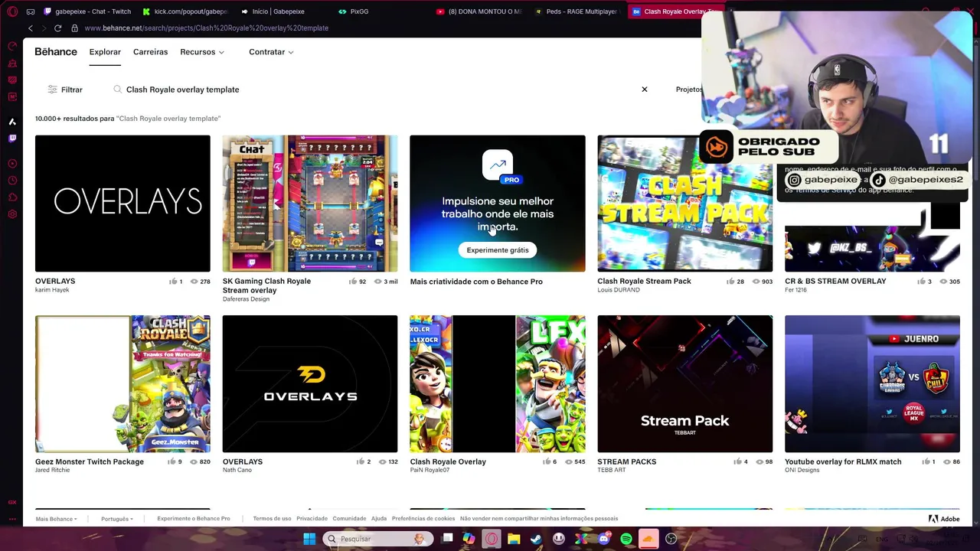Open STREAM PACKS thumbnail by TEBB ART
The height and width of the screenshot is (551, 980).
coord(684,383)
